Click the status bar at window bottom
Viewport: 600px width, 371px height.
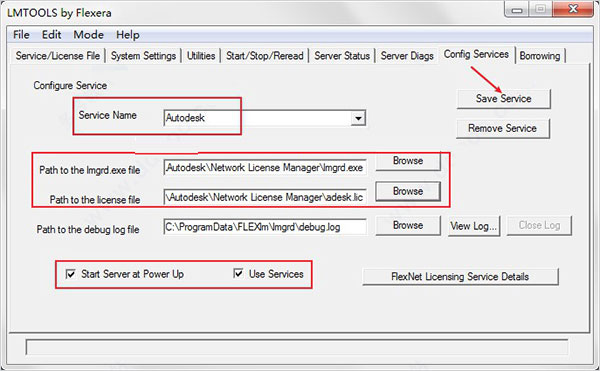point(297,347)
